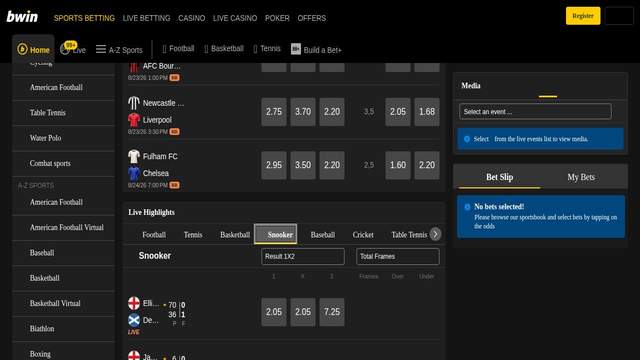Screen dimensions: 640x360
Task: Open the Home coin icon
Action: (x=22, y=49)
